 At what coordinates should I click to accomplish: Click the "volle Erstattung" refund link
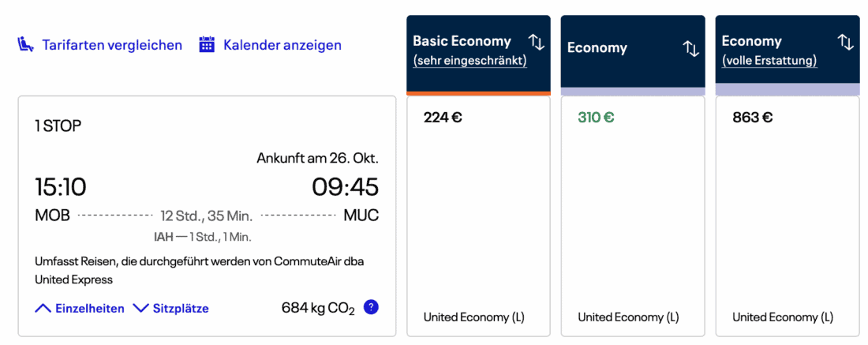click(x=769, y=61)
